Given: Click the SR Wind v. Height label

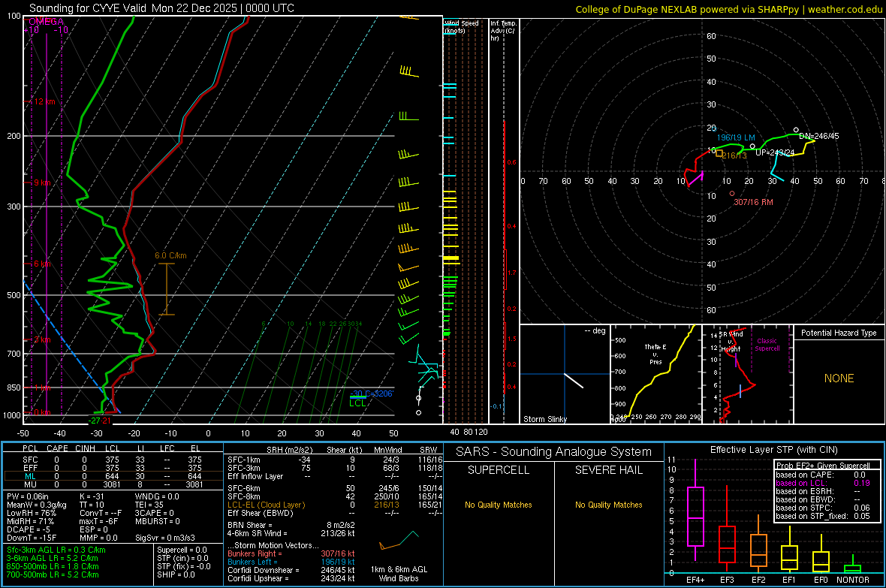Looking at the screenshot, I should coord(731,342).
